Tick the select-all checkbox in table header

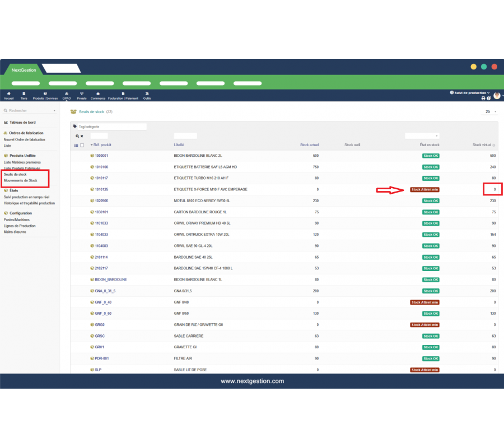pos(82,145)
